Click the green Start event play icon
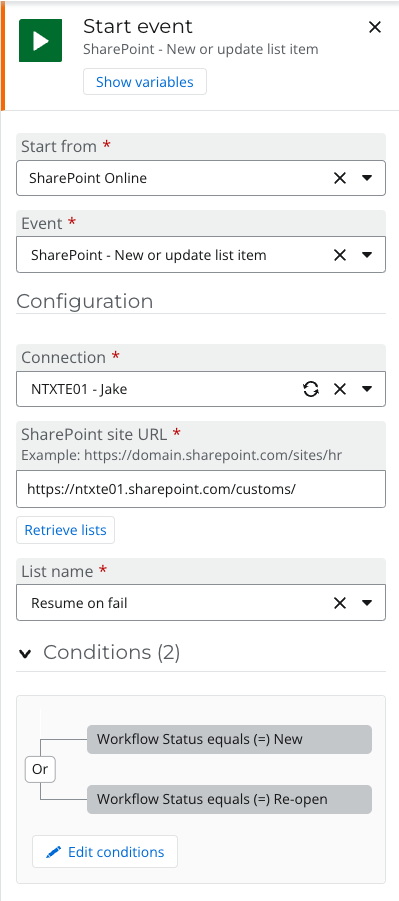The height and width of the screenshot is (901, 399). (x=40, y=40)
